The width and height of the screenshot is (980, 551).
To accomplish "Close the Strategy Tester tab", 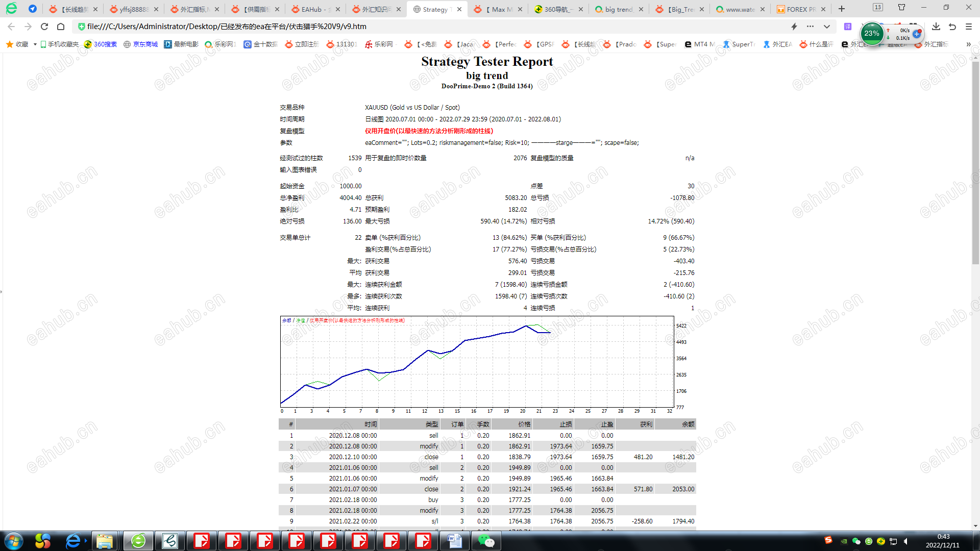I will 459,9.
